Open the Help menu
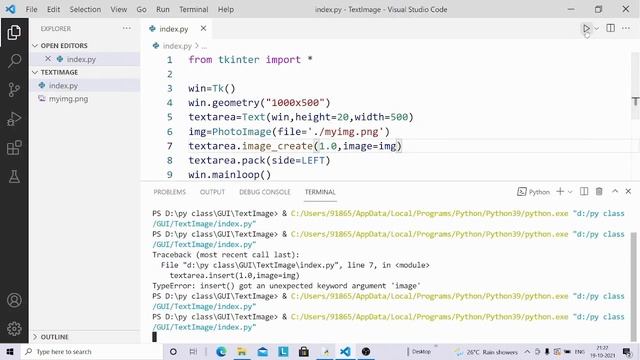640x360 pixels. [225, 9]
